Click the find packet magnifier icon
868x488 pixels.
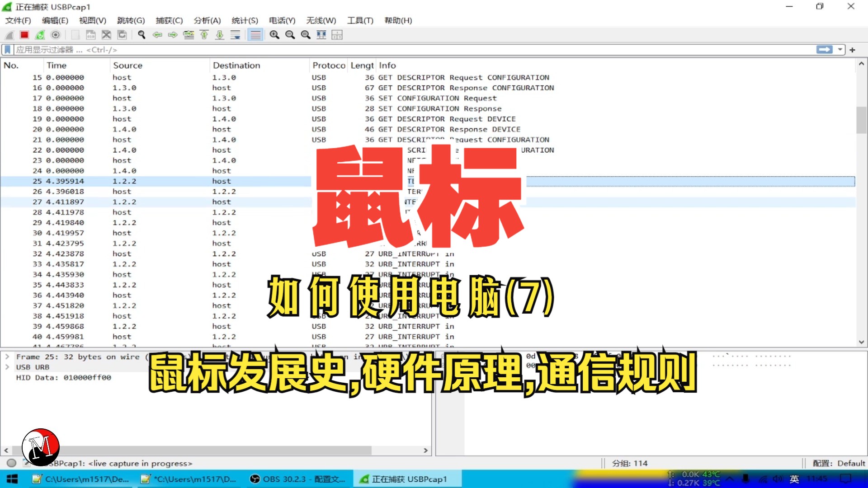[x=142, y=35]
